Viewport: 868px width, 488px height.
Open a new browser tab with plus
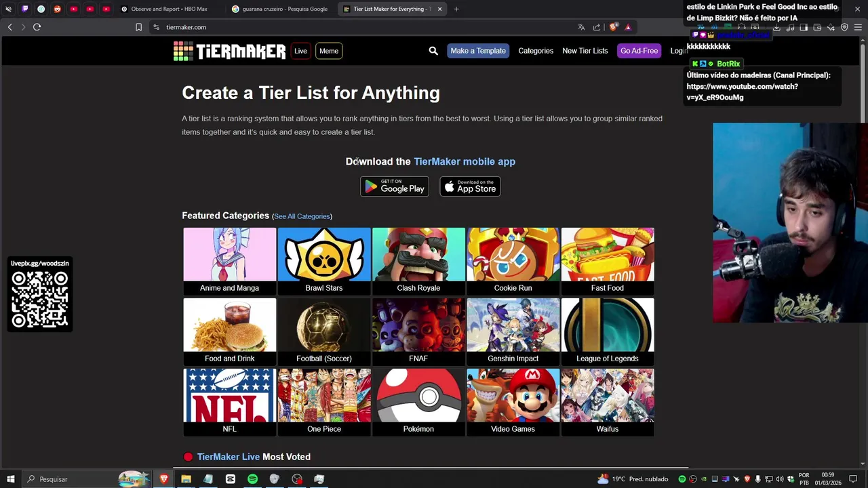point(456,9)
